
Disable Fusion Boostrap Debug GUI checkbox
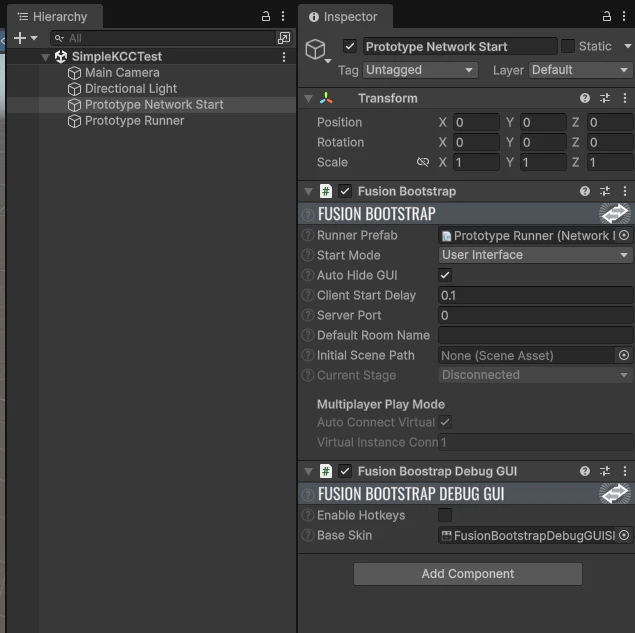345,471
